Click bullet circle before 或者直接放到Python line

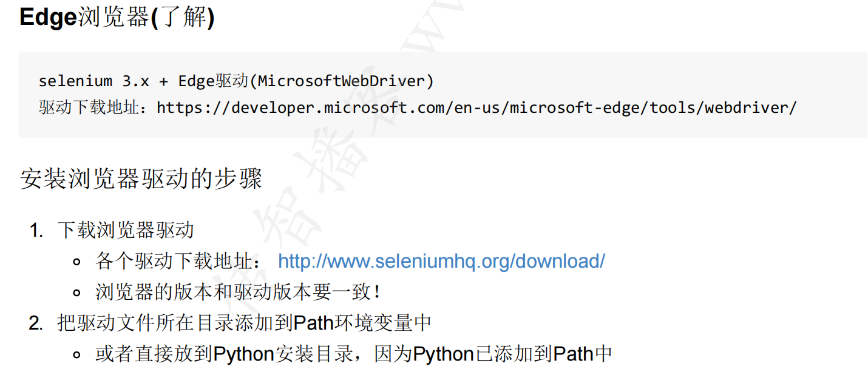click(76, 355)
